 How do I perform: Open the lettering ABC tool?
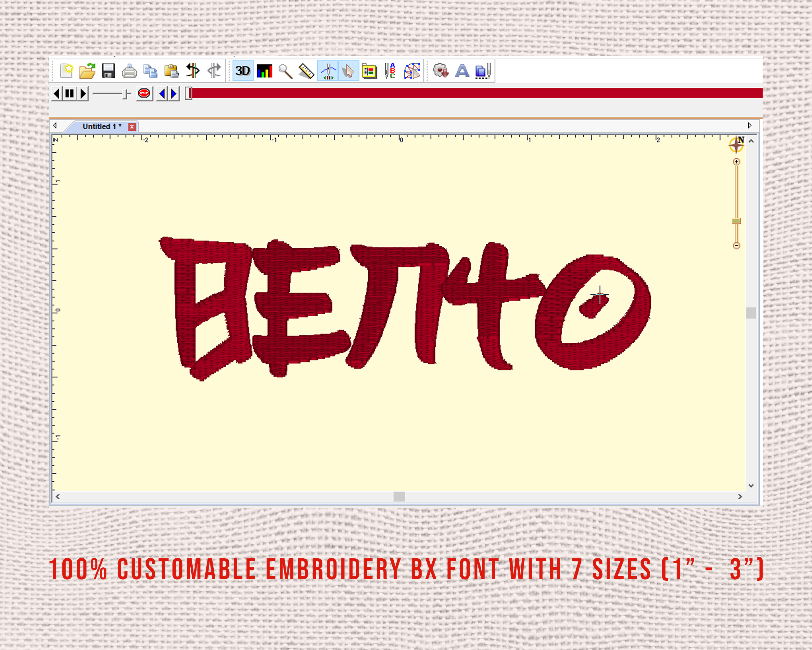click(390, 71)
